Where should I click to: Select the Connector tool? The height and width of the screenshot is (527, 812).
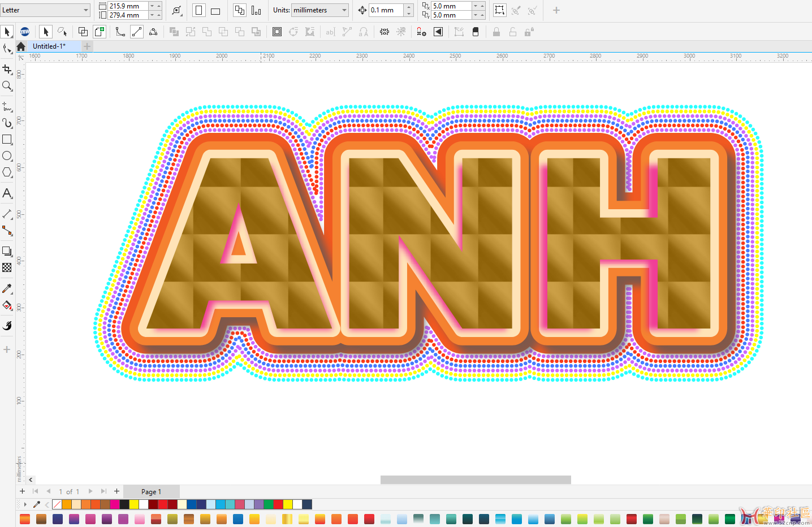point(7,230)
